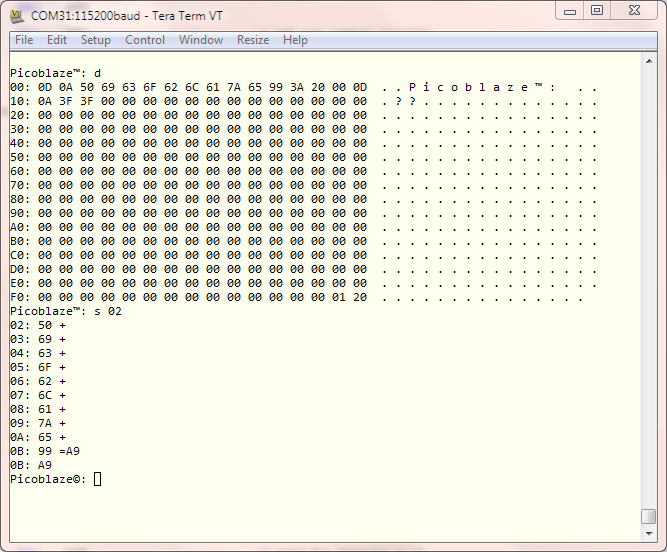Open the Setup menu

pyautogui.click(x=96, y=40)
